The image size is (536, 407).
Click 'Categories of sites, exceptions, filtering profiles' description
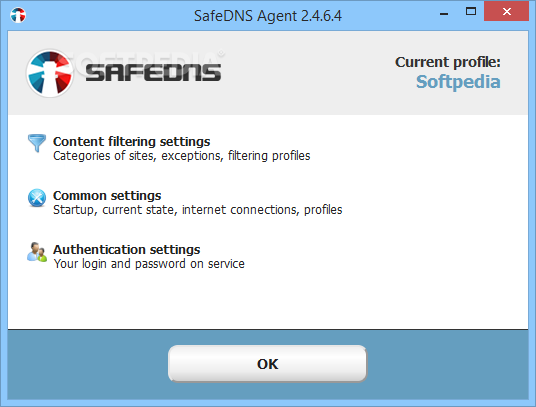point(182,156)
